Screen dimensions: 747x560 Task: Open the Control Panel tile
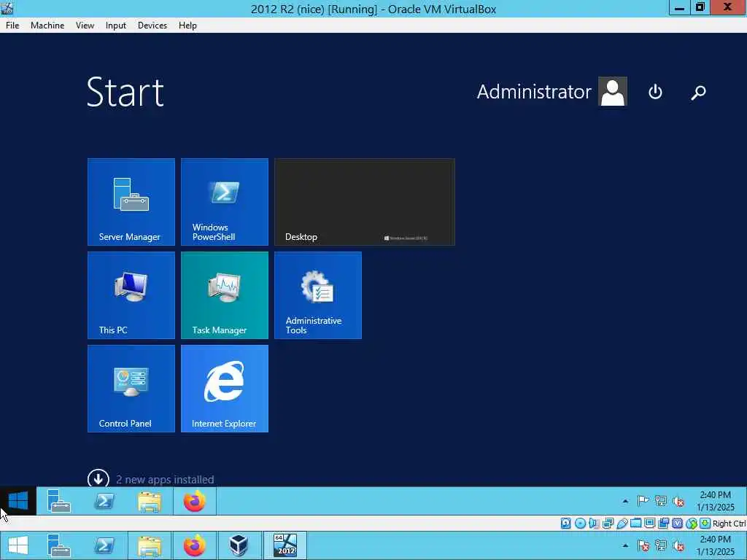click(x=131, y=389)
